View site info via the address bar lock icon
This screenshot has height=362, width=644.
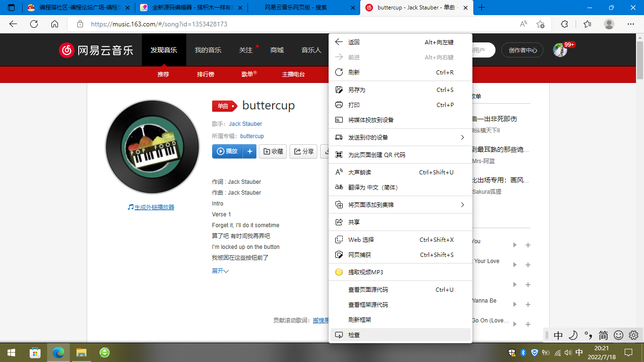(80, 24)
